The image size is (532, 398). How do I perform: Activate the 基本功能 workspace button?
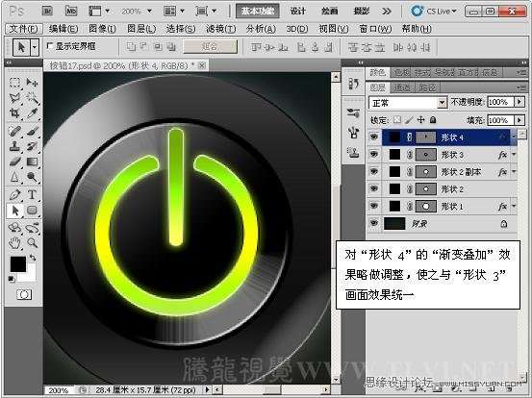tap(258, 12)
